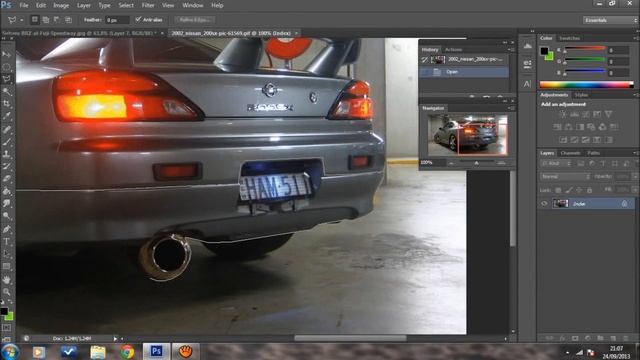Click the Navigator preview thumbnail
This screenshot has height=360, width=640.
tap(467, 135)
